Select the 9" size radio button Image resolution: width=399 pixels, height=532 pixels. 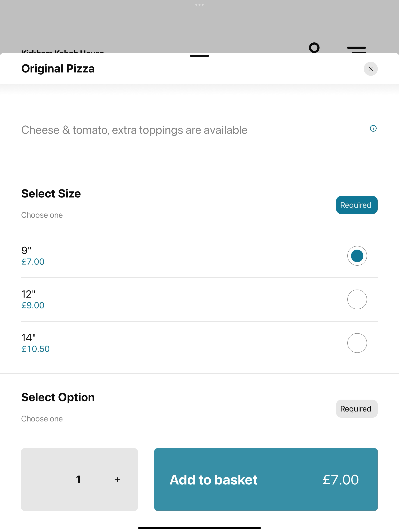pyautogui.click(x=357, y=256)
